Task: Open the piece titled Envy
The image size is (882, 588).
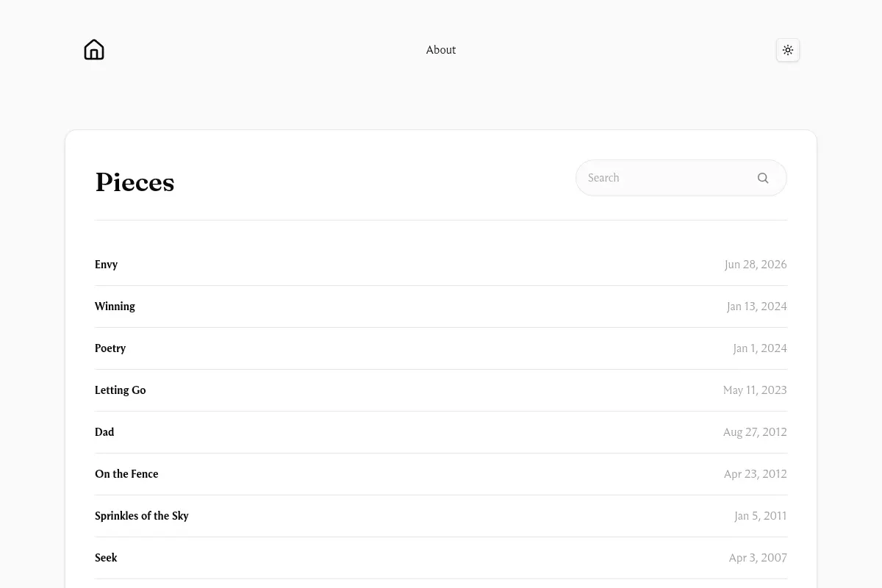Action: pyautogui.click(x=107, y=265)
